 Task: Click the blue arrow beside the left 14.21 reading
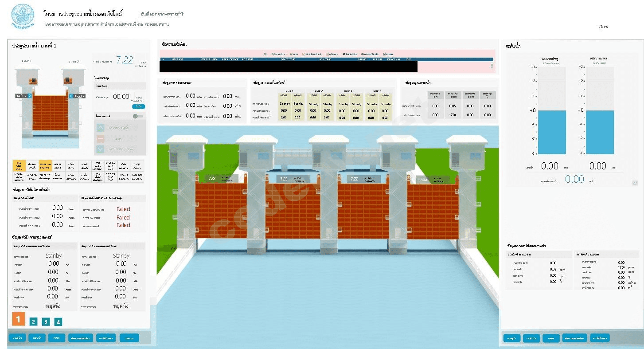(x=30, y=95)
